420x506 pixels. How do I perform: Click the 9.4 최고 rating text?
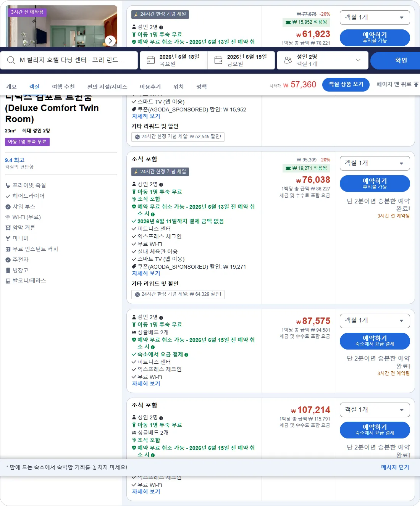click(x=15, y=160)
